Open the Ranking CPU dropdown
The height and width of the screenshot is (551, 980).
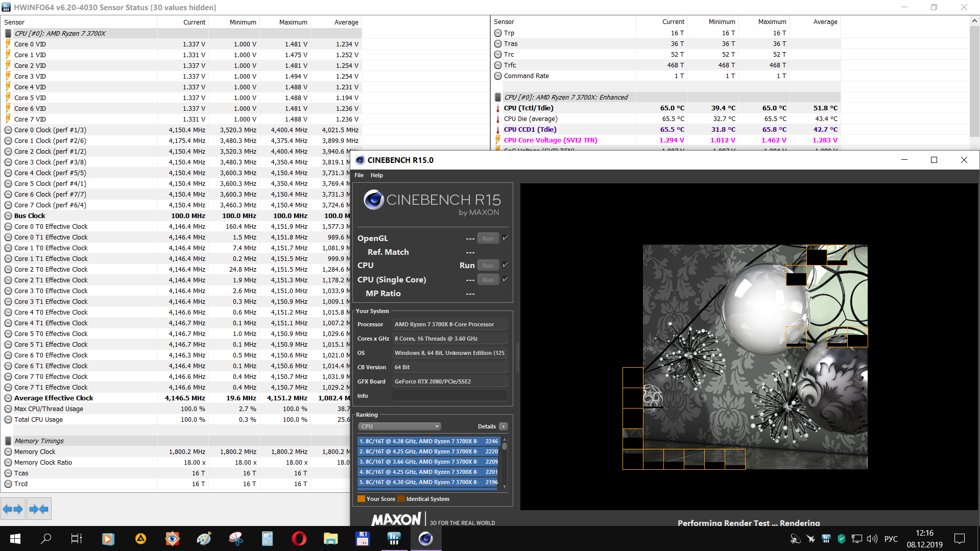[x=399, y=426]
